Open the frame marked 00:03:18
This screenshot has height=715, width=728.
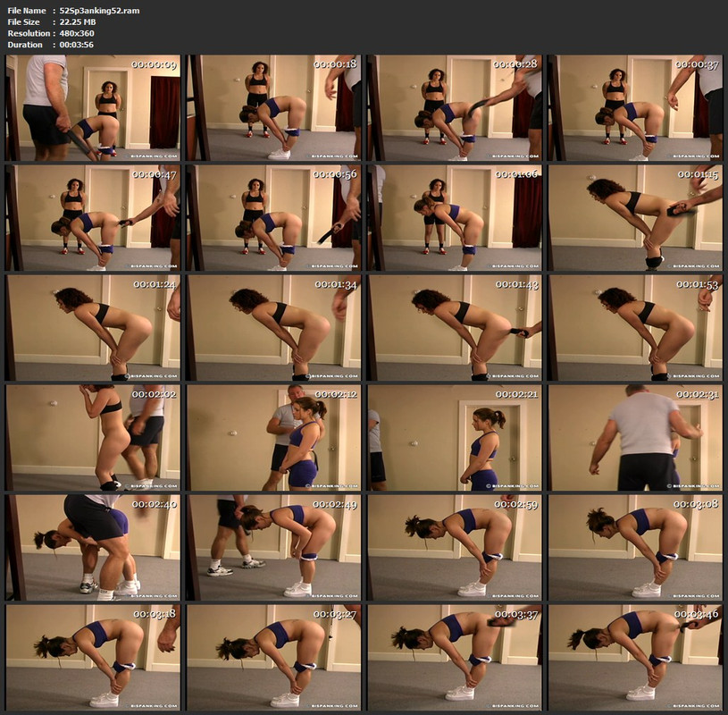pos(93,658)
